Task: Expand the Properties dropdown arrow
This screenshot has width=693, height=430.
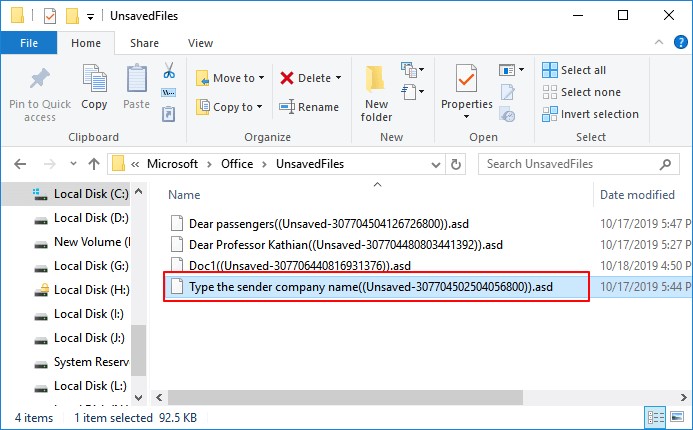Action: [x=466, y=117]
